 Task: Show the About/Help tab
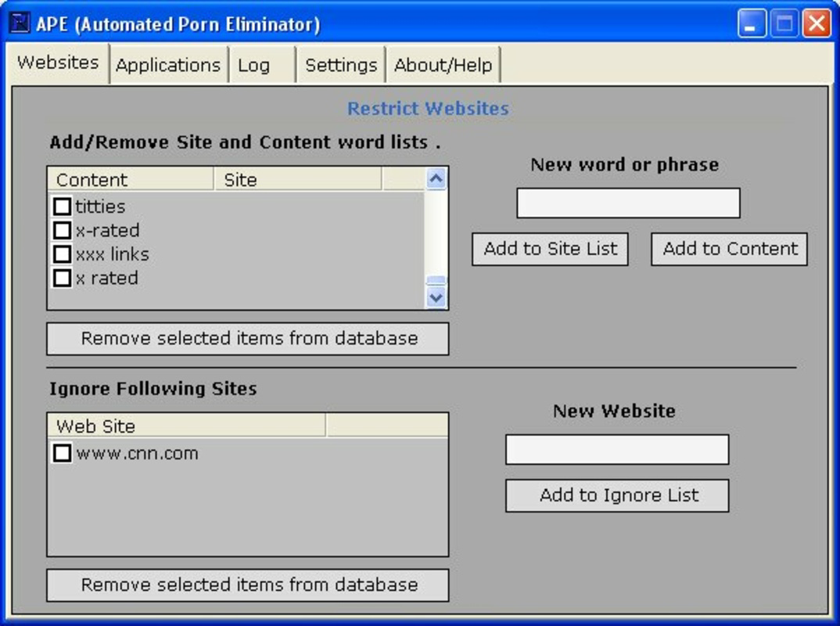[x=443, y=66]
